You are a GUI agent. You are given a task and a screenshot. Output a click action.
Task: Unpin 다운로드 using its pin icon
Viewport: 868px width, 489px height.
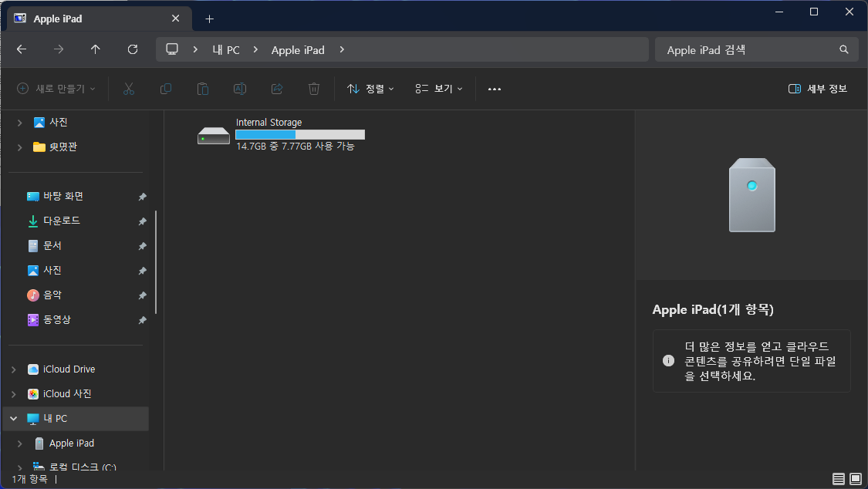click(x=142, y=221)
